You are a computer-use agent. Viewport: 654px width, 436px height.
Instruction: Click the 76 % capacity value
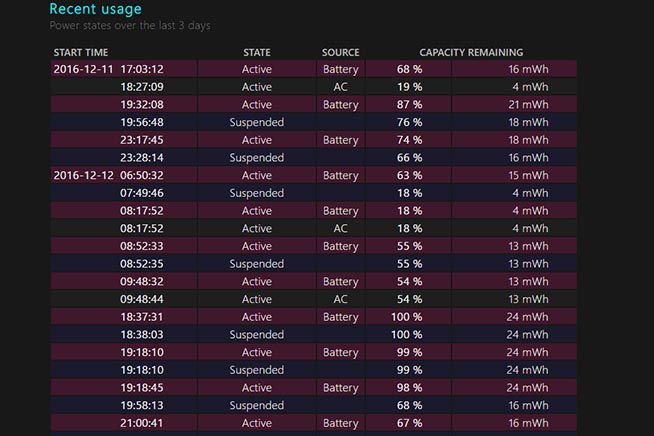[x=409, y=122]
